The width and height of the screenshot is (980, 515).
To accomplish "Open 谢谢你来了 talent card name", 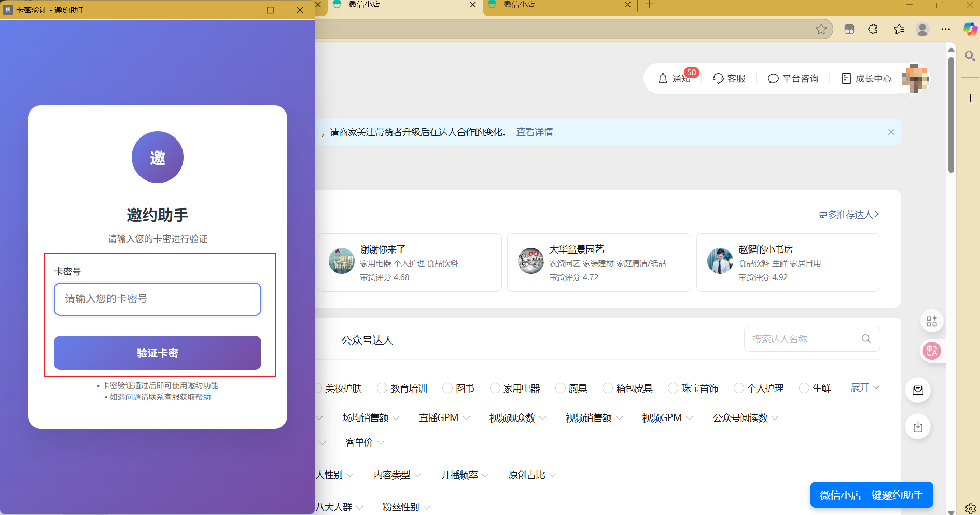I will click(x=383, y=249).
